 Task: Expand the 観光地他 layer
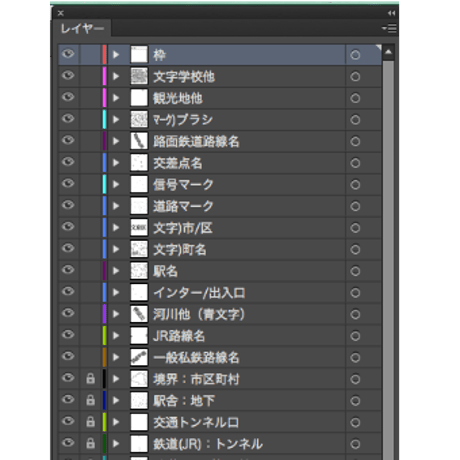pos(116,98)
